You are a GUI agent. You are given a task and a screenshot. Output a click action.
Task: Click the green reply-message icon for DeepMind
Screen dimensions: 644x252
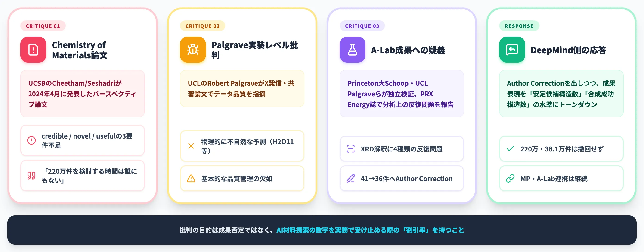[512, 50]
